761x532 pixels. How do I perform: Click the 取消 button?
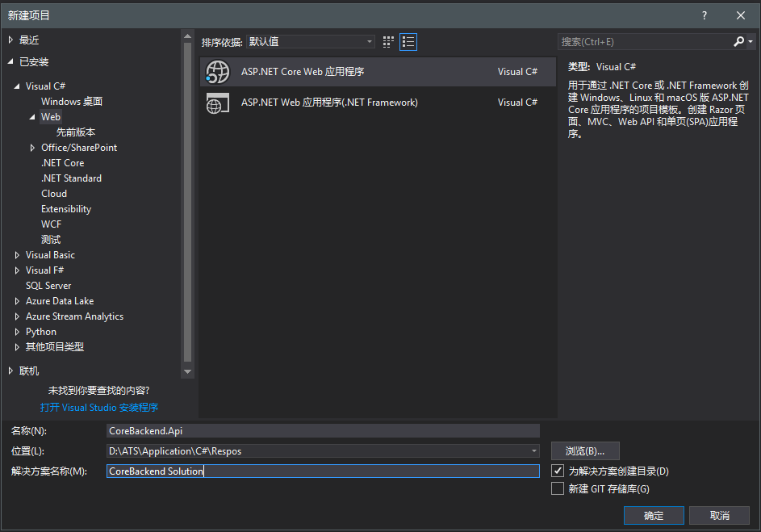tap(719, 516)
